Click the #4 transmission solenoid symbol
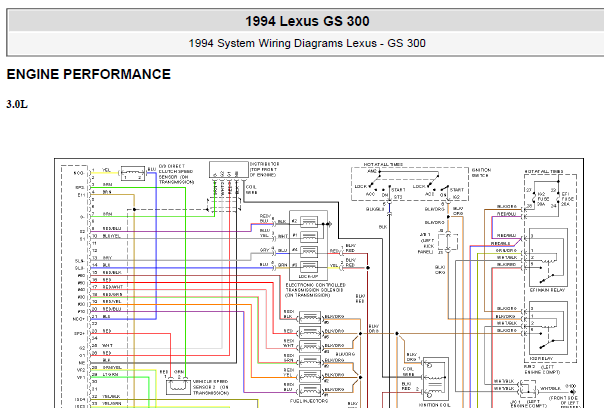604x408 pixels. [309, 251]
